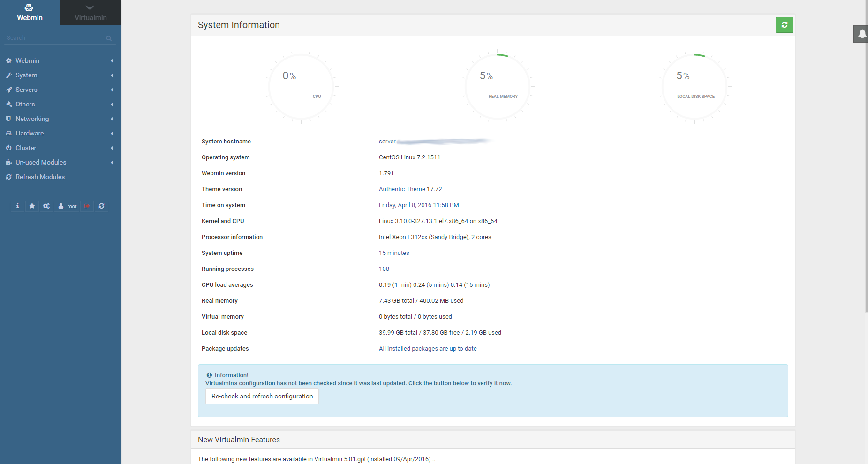This screenshot has height=464, width=868.
Task: Click the Real Memory usage gauge
Action: (x=498, y=86)
